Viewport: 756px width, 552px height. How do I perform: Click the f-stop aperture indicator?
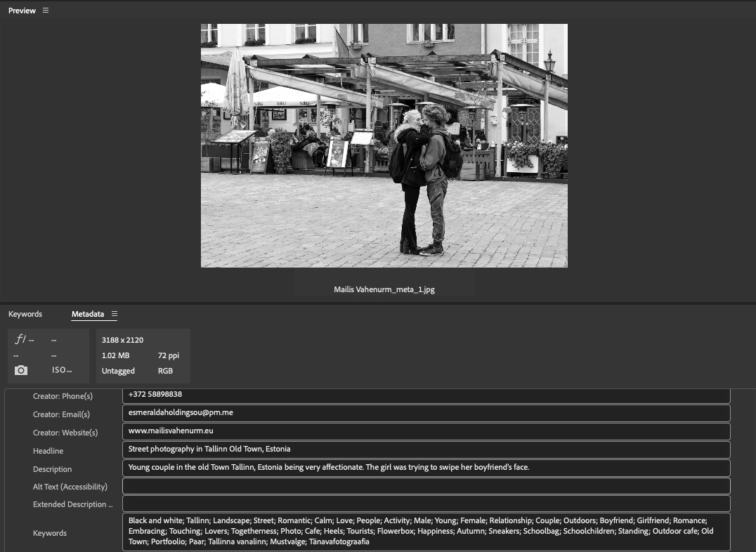pyautogui.click(x=22, y=339)
